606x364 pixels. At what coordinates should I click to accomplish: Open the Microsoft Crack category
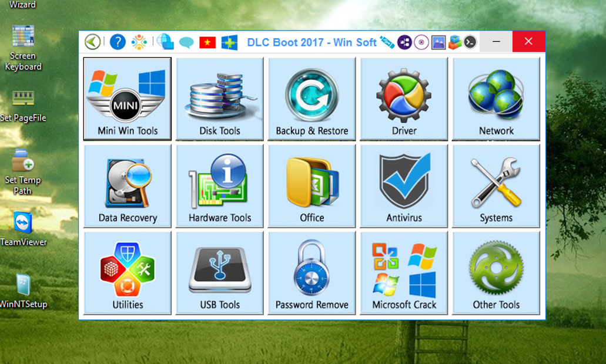tap(404, 273)
